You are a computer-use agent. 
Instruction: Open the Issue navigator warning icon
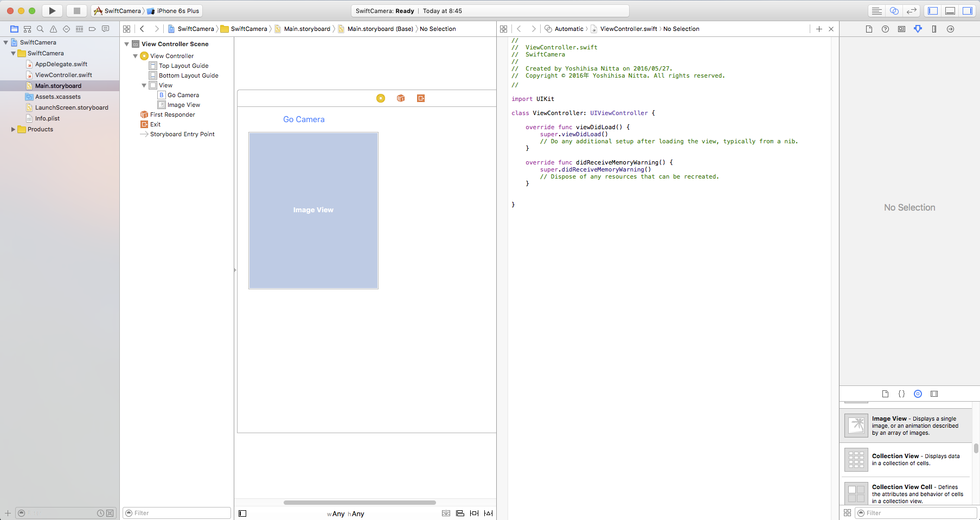pos(53,29)
